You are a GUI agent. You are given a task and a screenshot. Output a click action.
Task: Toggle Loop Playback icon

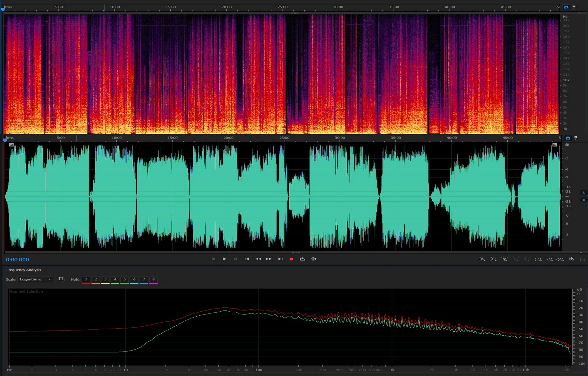click(302, 259)
